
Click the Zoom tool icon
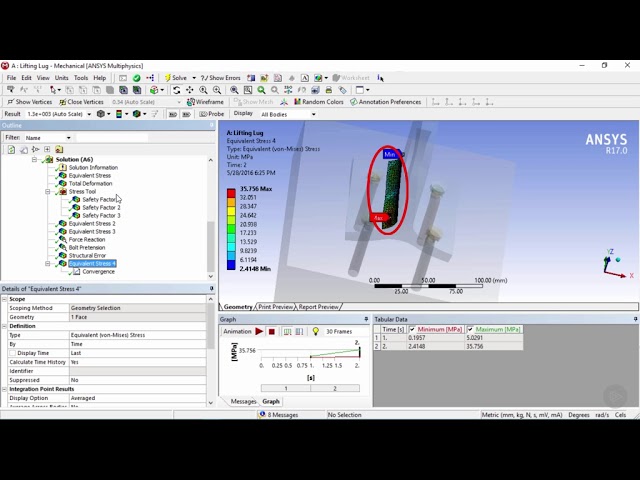pyautogui.click(x=203, y=90)
